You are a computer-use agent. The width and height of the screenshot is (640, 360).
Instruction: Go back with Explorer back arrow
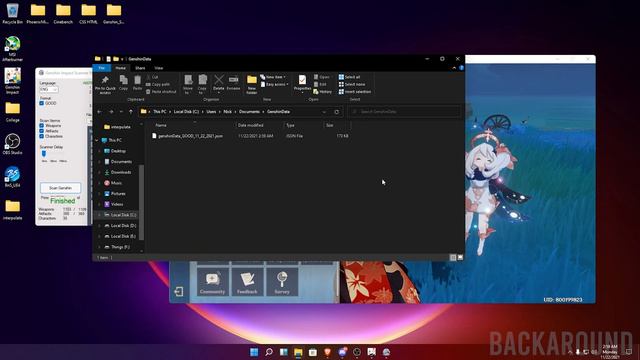pos(100,111)
